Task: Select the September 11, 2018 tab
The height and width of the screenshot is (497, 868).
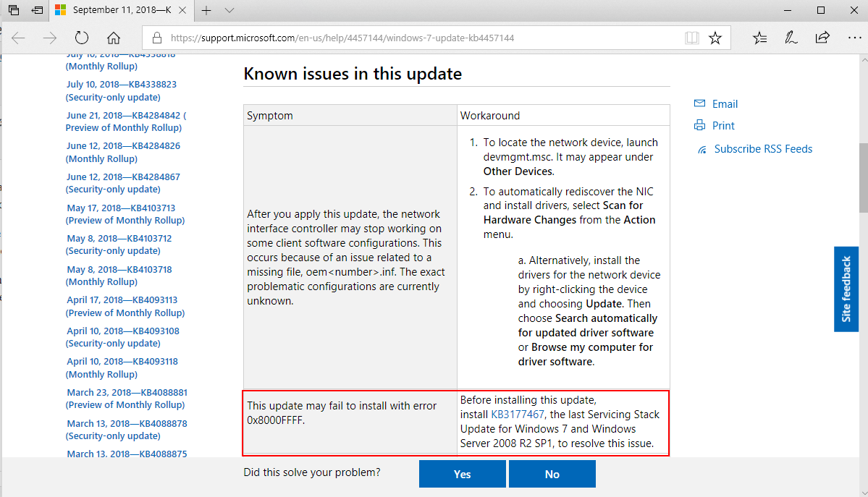Action: click(x=121, y=10)
